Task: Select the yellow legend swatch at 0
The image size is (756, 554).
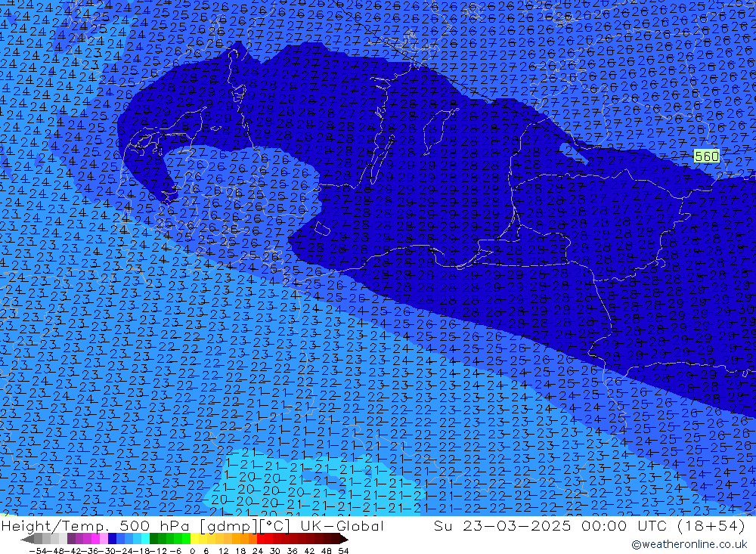Action: coord(195,539)
